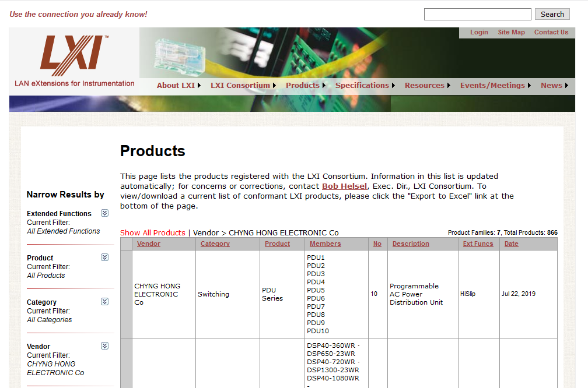Sort table by Ext Funcs column
This screenshot has width=588, height=388.
(x=478, y=244)
